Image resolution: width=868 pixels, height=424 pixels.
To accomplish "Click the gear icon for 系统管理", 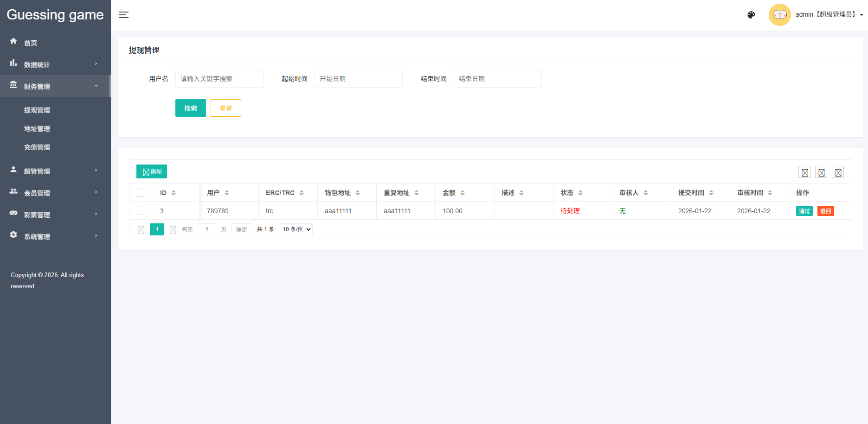I will pos(13,235).
